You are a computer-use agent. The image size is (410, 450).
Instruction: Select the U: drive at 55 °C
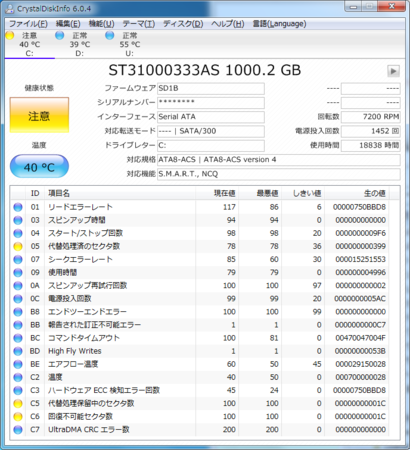pos(130,44)
